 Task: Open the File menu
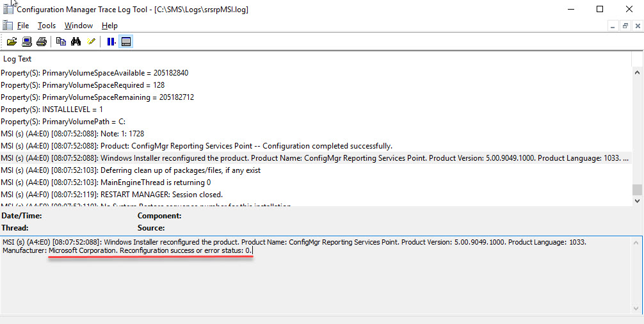click(x=23, y=26)
